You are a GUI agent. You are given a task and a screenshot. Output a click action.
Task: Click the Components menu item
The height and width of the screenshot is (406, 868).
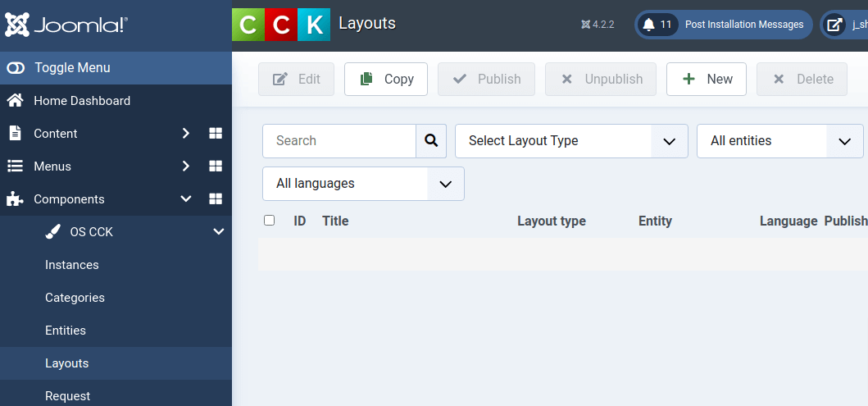pos(69,198)
